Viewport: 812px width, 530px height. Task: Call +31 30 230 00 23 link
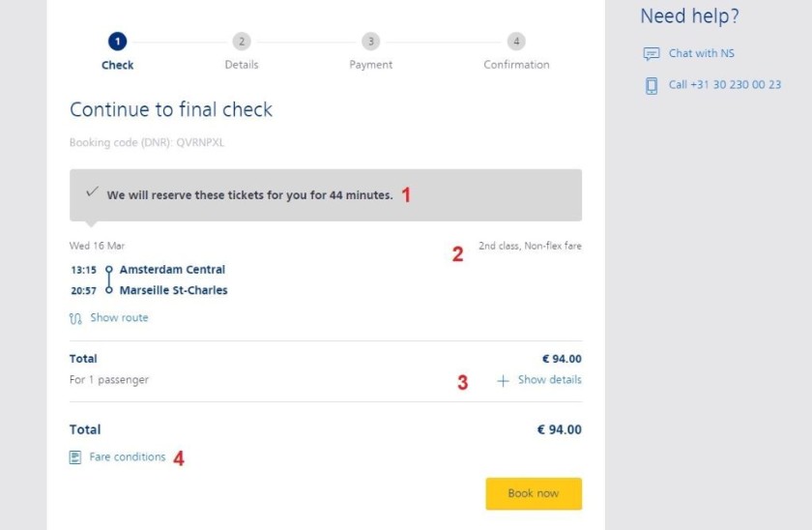tap(724, 85)
